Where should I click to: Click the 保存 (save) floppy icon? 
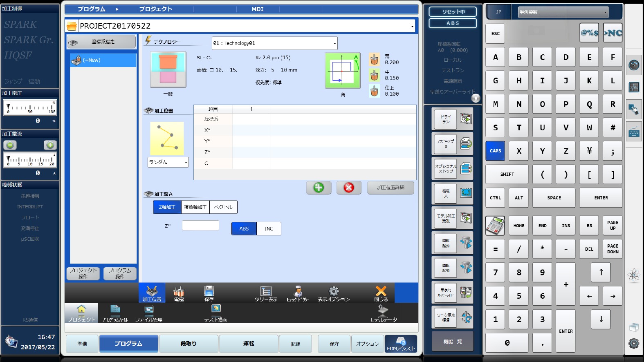tap(209, 293)
